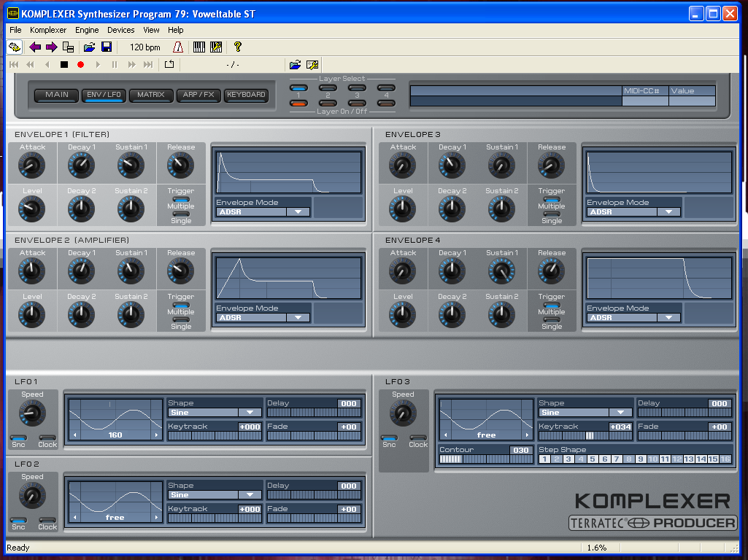Toggle the red metronome icon
The width and height of the screenshot is (748, 560).
(178, 47)
